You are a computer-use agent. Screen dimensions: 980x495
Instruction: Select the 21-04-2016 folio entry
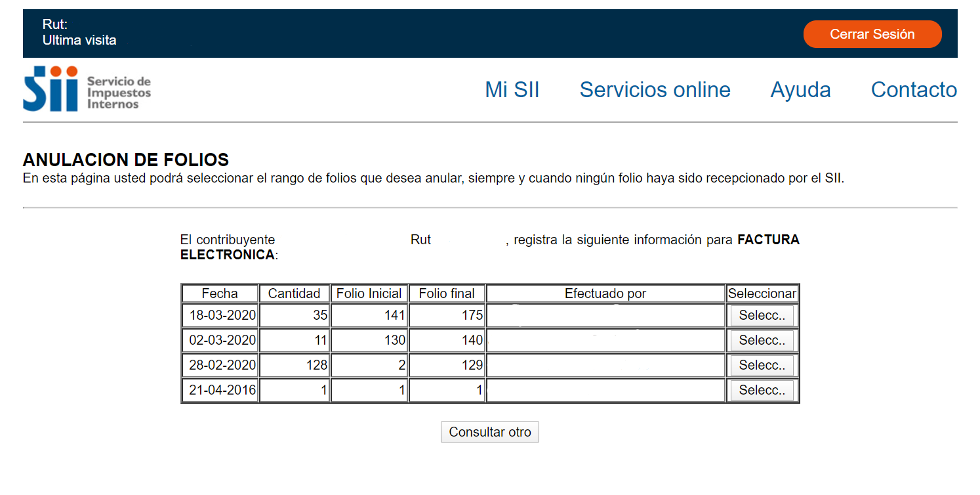(x=762, y=391)
